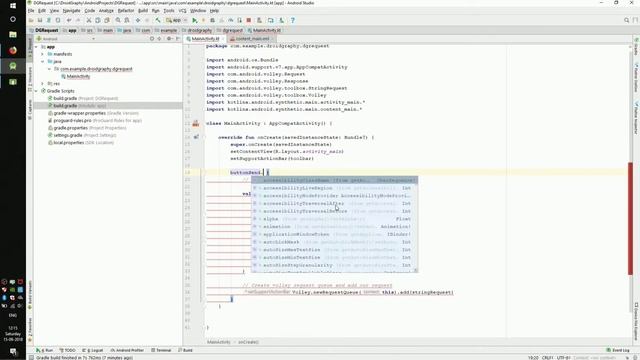640x360 pixels.
Task: Click the Save All icon
Action: [40, 20]
